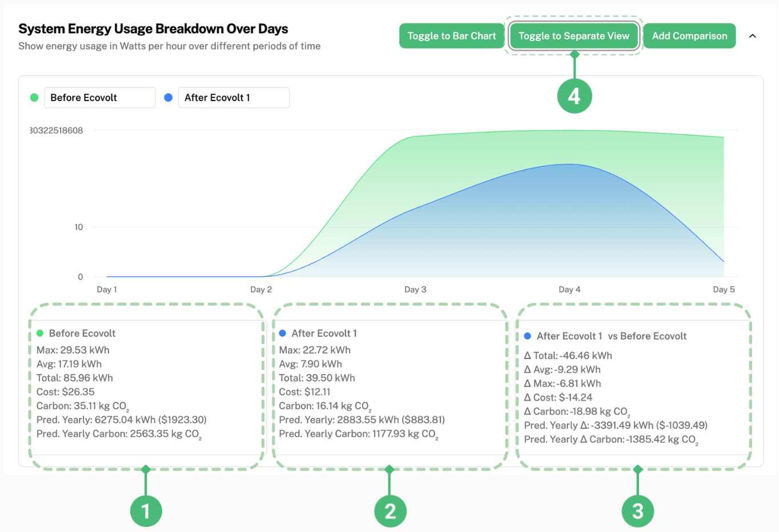Click the Toggle to Bar Chart button
Viewport: 779px width, 532px height.
click(x=451, y=35)
